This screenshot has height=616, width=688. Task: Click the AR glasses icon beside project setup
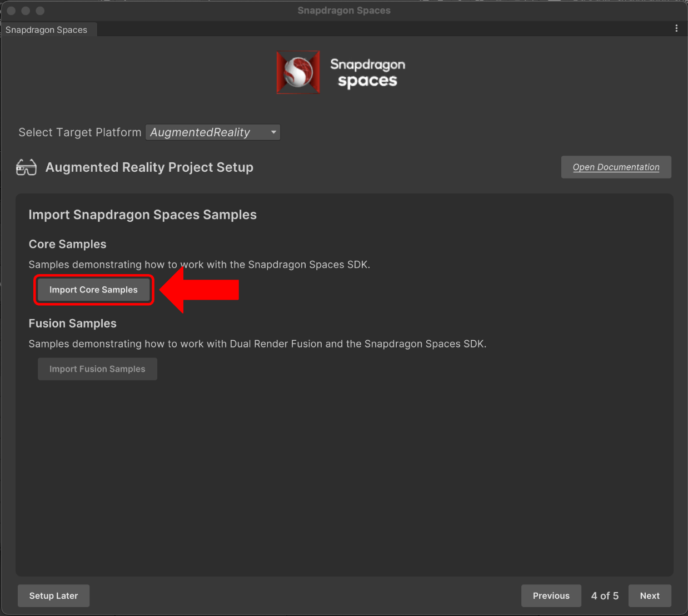tap(26, 167)
